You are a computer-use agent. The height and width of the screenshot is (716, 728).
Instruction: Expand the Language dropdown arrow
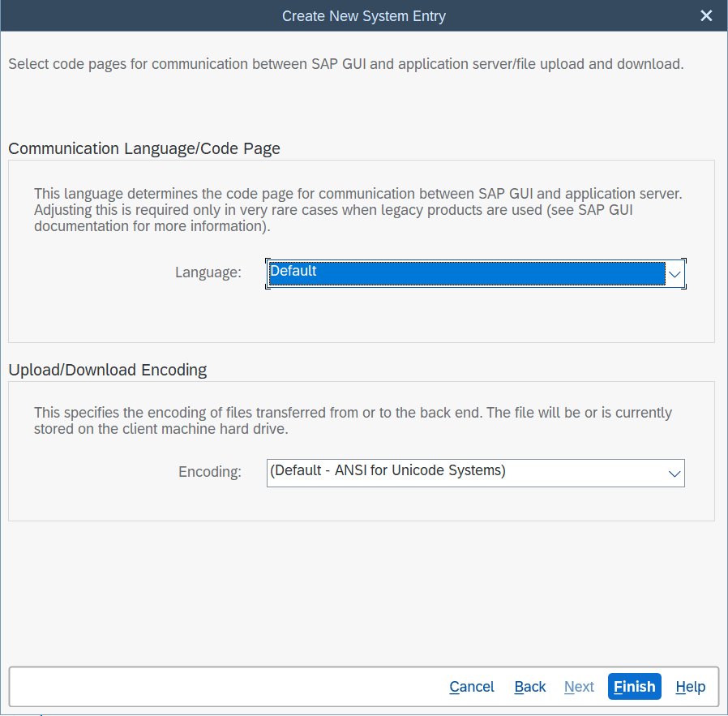coord(674,275)
